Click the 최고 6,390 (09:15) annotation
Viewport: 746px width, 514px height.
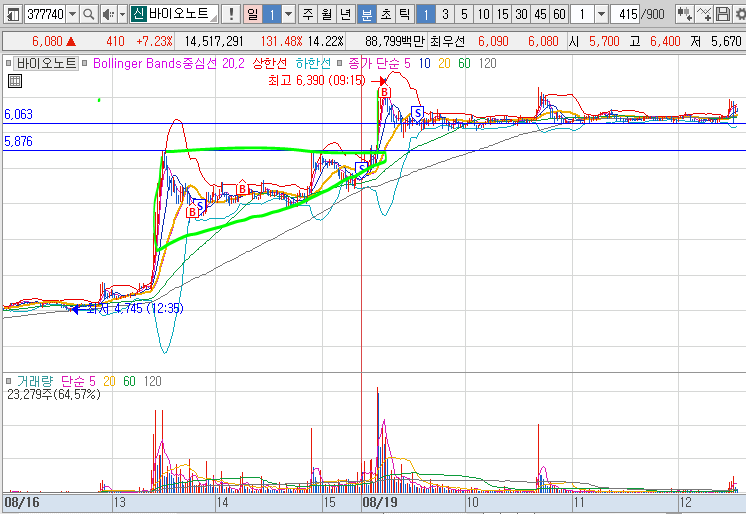(317, 80)
